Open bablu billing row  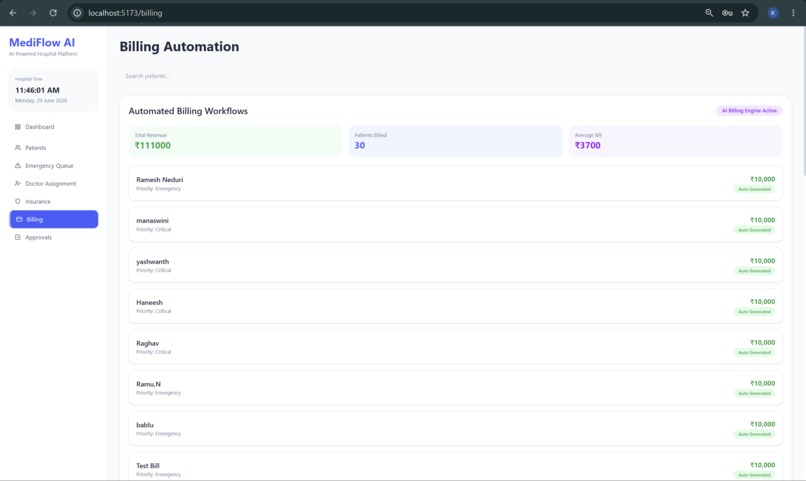455,429
